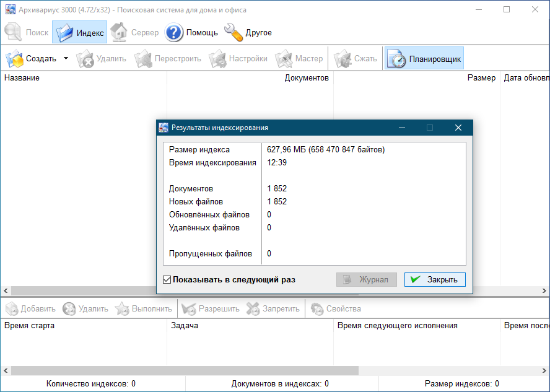The image size is (550, 392).
Task: Click the Журнал button
Action: [x=367, y=280]
